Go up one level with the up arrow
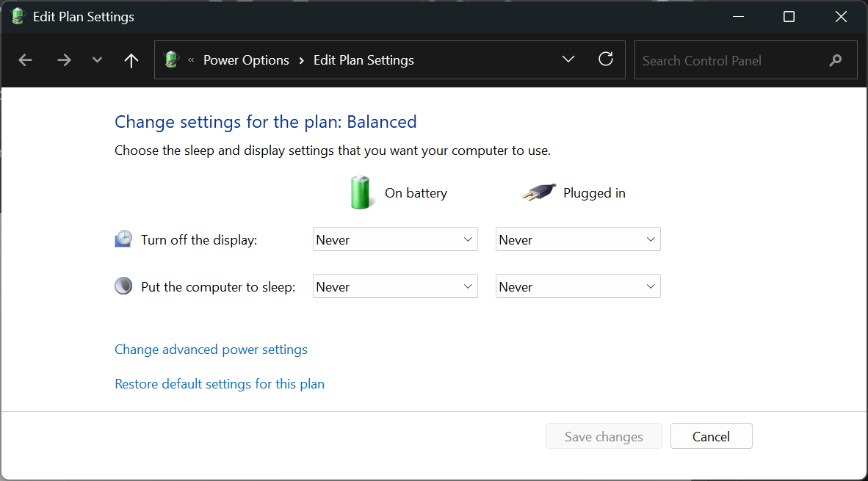The height and width of the screenshot is (481, 868). (131, 59)
